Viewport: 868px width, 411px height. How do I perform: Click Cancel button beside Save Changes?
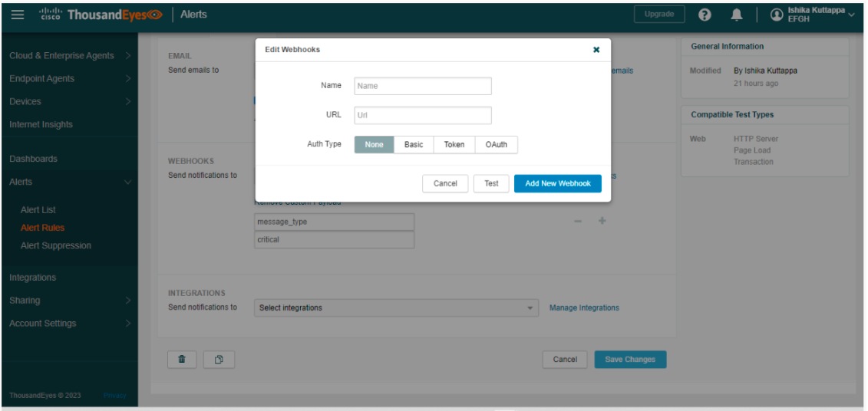[x=565, y=360]
